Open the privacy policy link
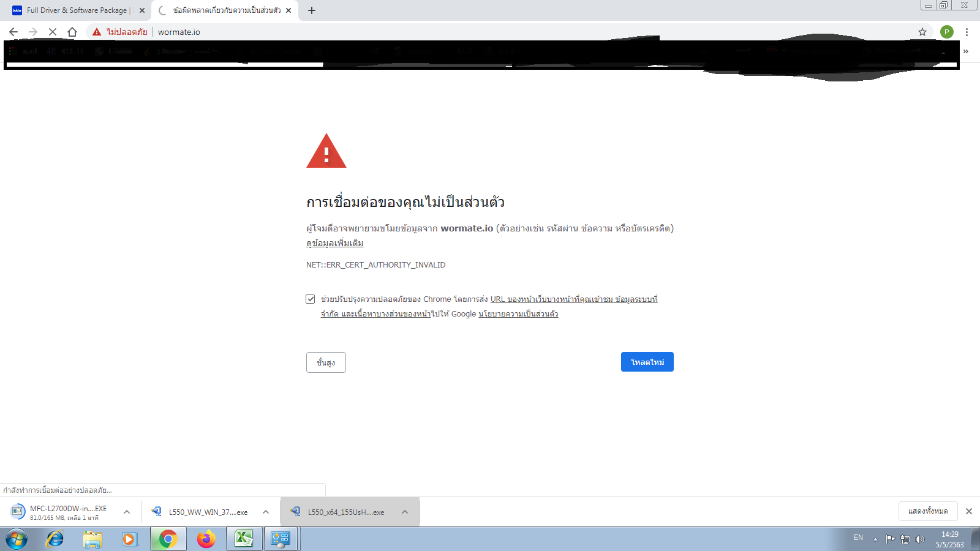This screenshot has height=551, width=980. point(518,314)
